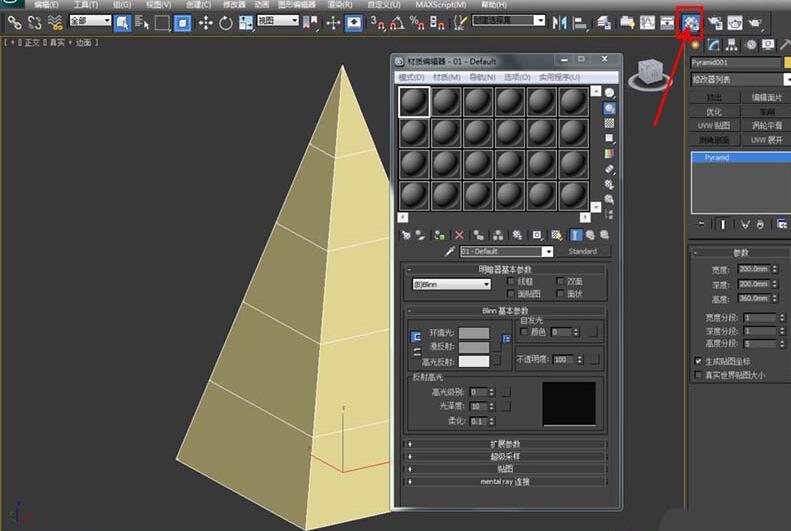Open 选项(O) menu in Material Editor

click(x=517, y=77)
